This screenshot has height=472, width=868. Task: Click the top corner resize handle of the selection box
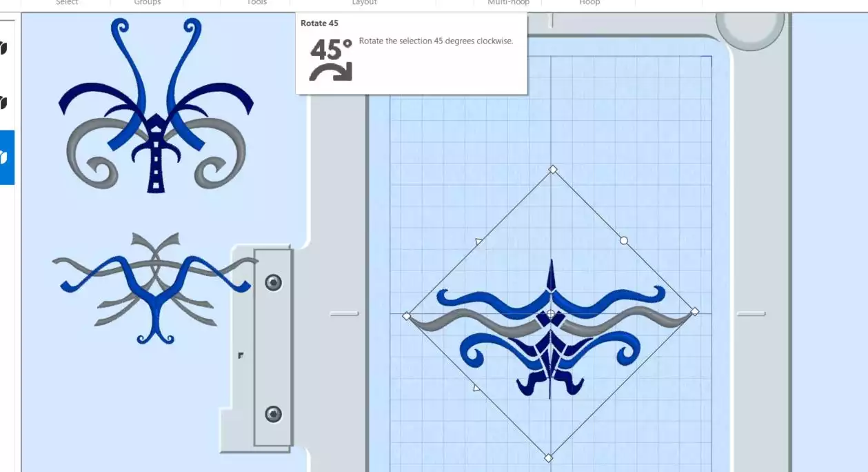click(x=552, y=169)
